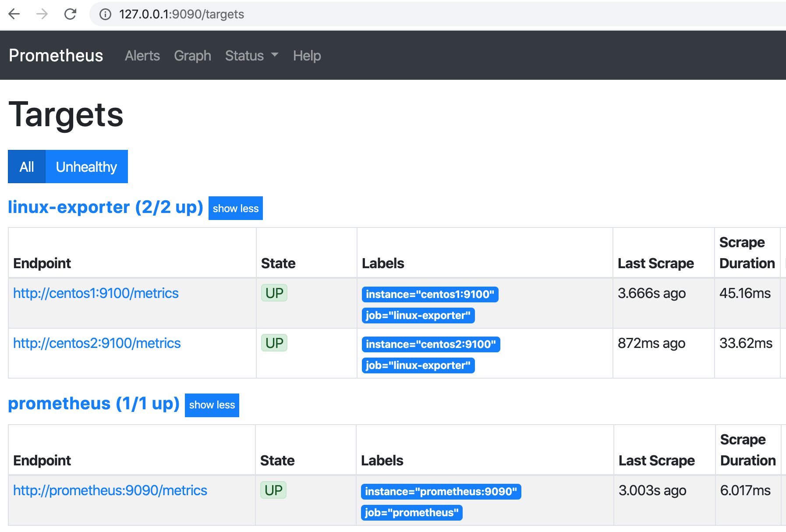Screen dimensions: 786x532
Task: Reload the page with refresh icon
Action: pos(70,14)
